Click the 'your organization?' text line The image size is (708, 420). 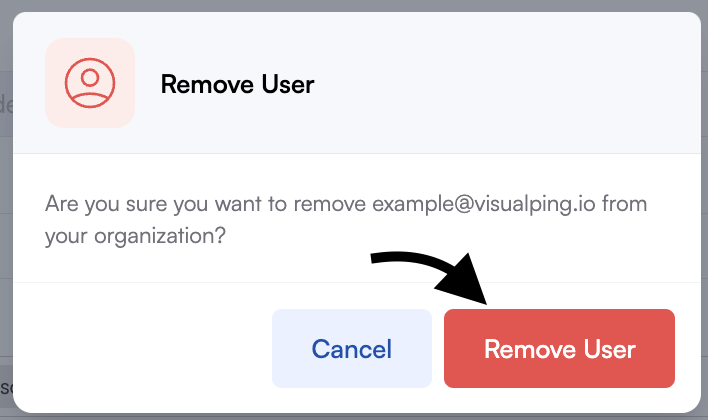click(135, 236)
